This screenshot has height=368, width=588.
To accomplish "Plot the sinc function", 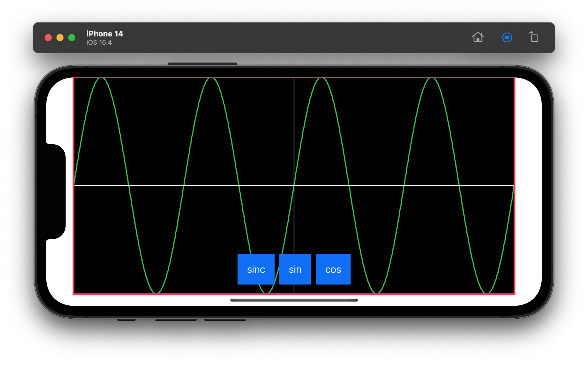I will [256, 269].
